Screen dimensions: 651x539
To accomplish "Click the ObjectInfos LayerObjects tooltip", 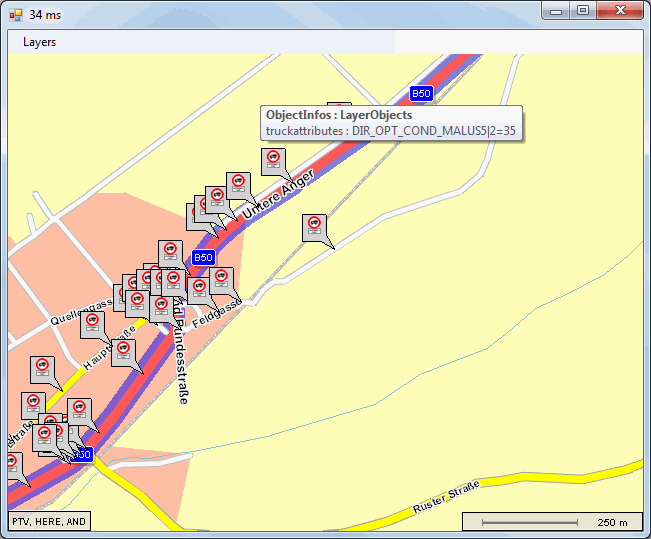I will 391,122.
